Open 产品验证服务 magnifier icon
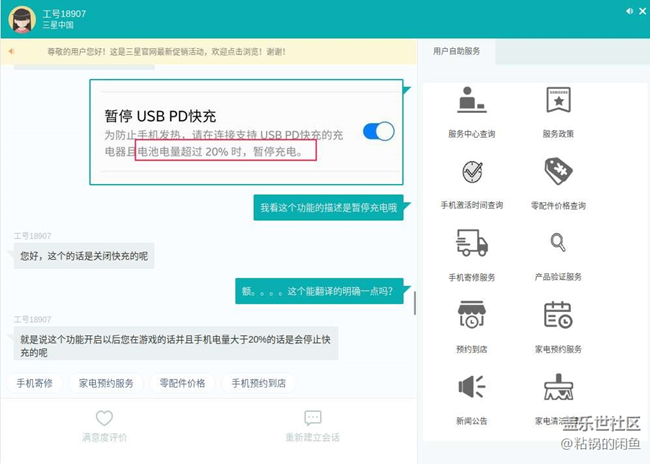Screen dimensions: 650x464 [558, 244]
